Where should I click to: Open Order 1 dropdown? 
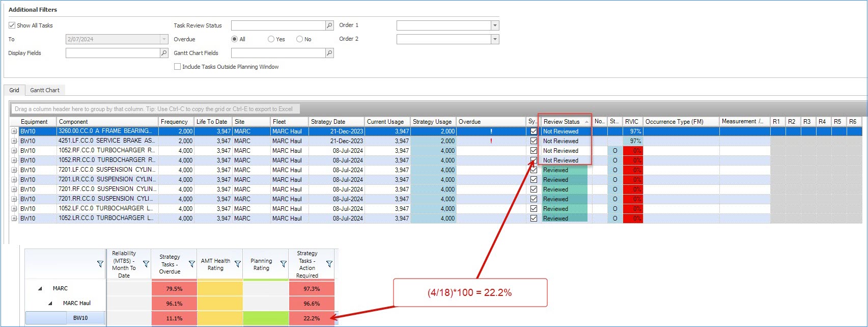(495, 25)
